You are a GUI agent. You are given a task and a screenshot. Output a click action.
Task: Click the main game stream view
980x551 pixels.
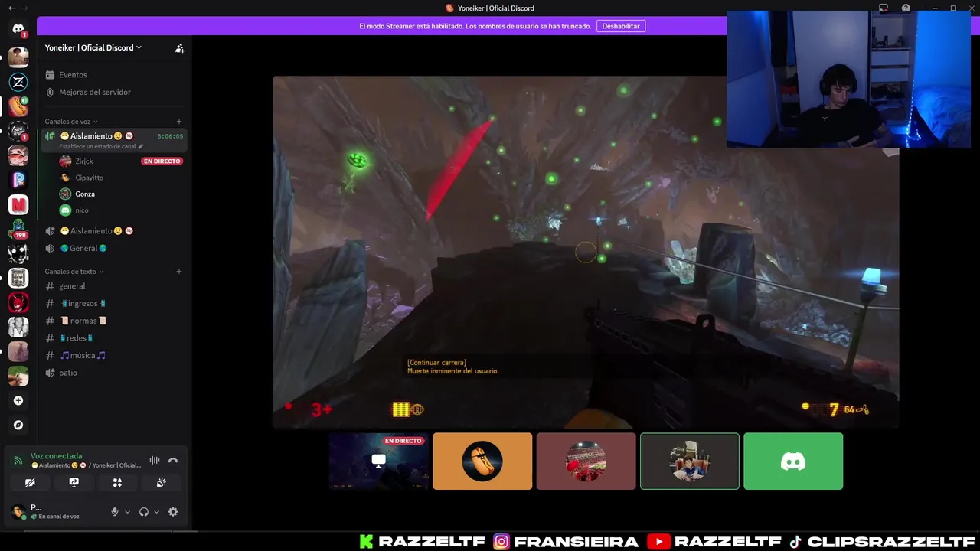pos(586,252)
